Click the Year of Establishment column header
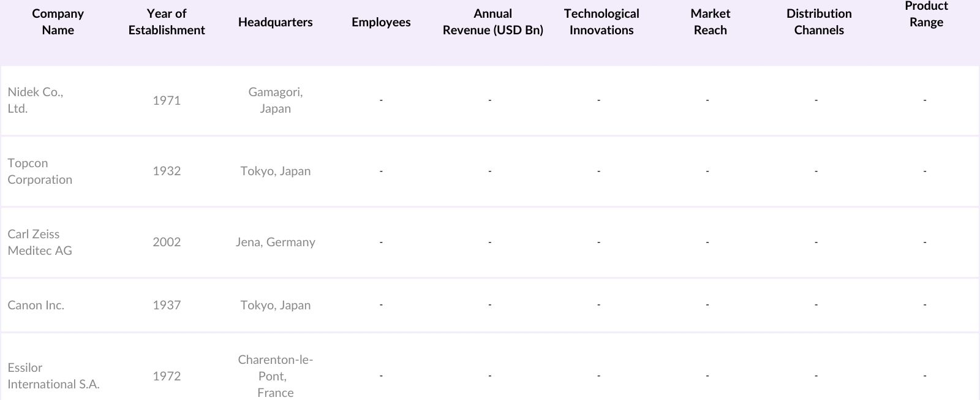The image size is (980, 400). tap(167, 22)
